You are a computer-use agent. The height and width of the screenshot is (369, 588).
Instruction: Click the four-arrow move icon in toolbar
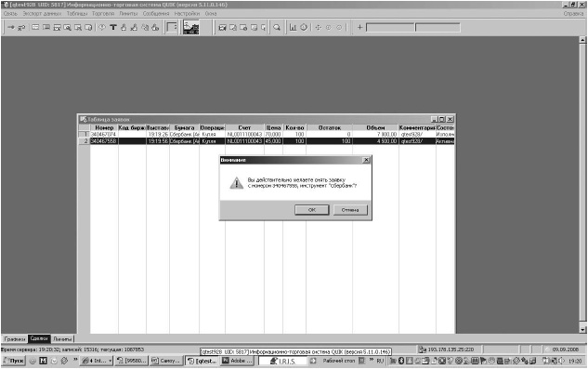318,27
